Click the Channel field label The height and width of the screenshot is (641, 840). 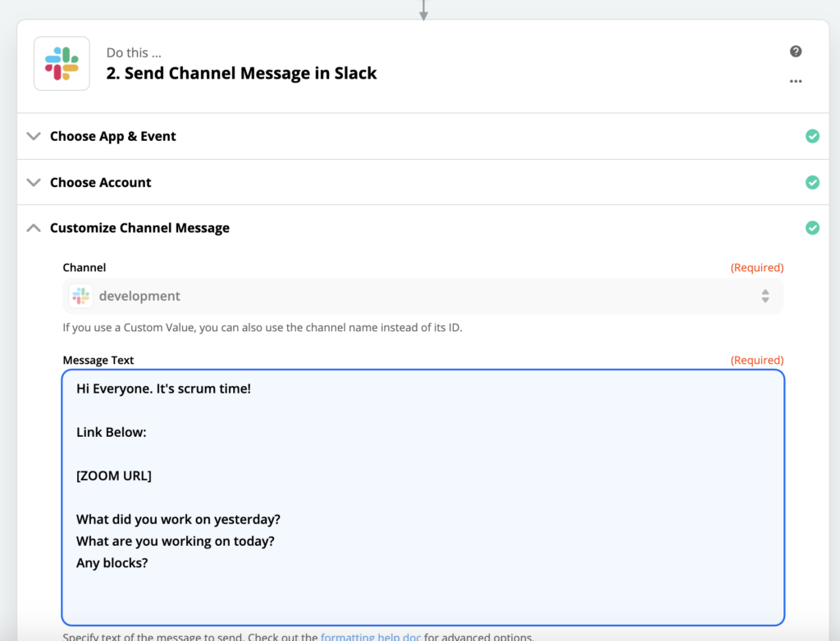84,267
